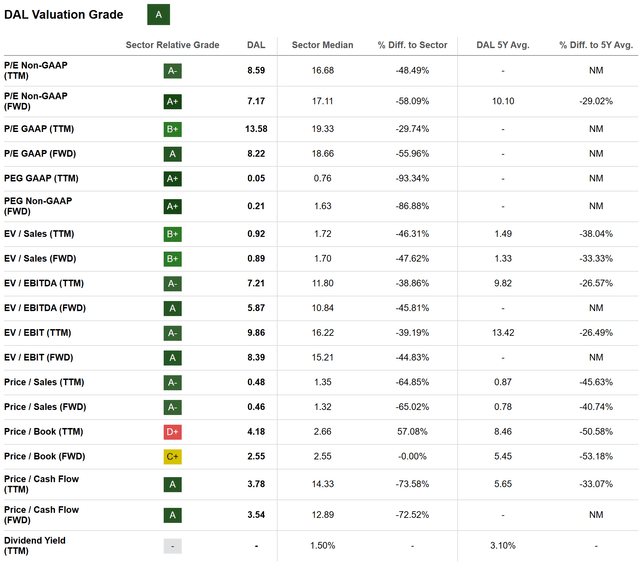The height and width of the screenshot is (565, 640).
Task: Click the 5Y average value 10.10
Action: [503, 101]
